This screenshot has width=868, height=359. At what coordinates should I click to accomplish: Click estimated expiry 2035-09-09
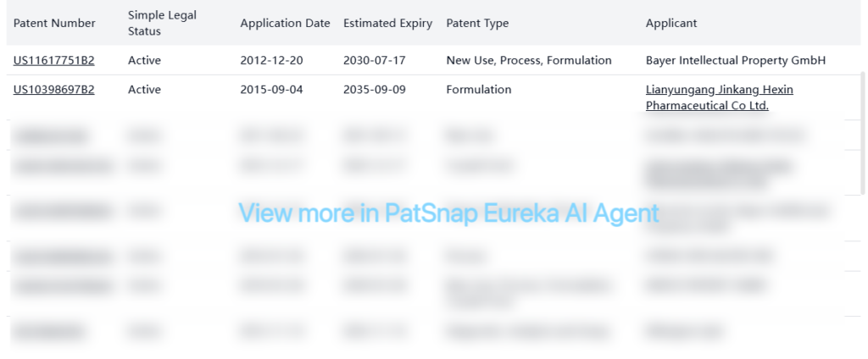[x=374, y=90]
